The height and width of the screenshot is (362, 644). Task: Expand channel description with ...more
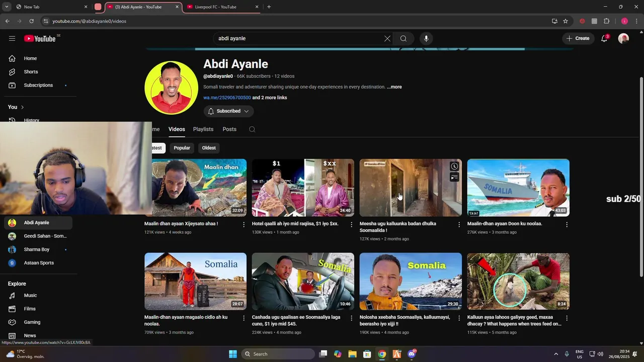[394, 87]
